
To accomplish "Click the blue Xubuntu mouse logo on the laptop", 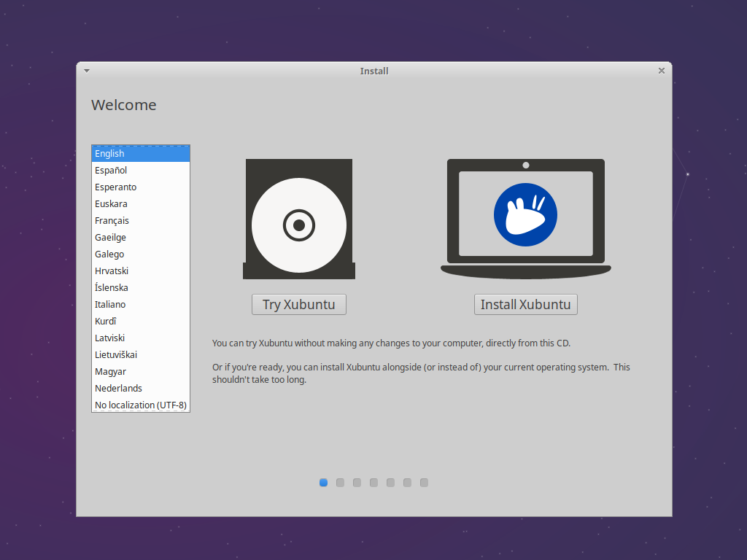I will (x=525, y=212).
